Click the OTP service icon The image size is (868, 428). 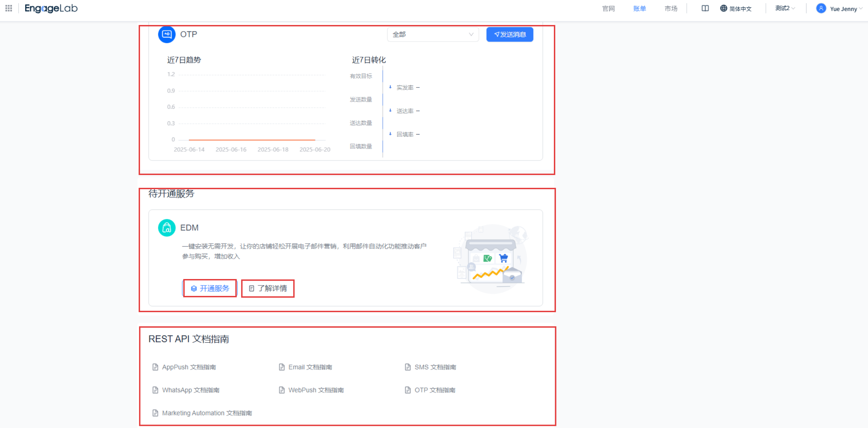(167, 34)
